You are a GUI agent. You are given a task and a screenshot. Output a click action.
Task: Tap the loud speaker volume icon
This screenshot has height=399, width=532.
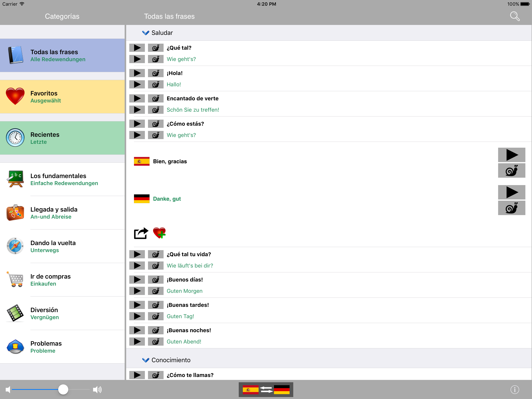(97, 389)
